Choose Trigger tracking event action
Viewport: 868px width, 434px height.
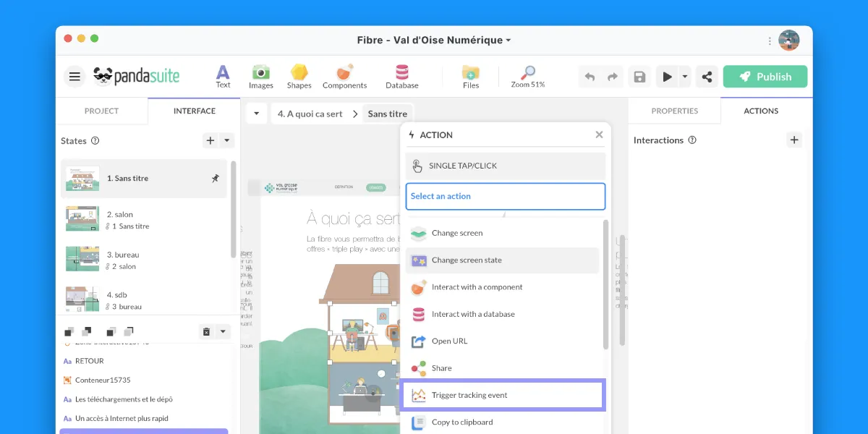pos(503,395)
